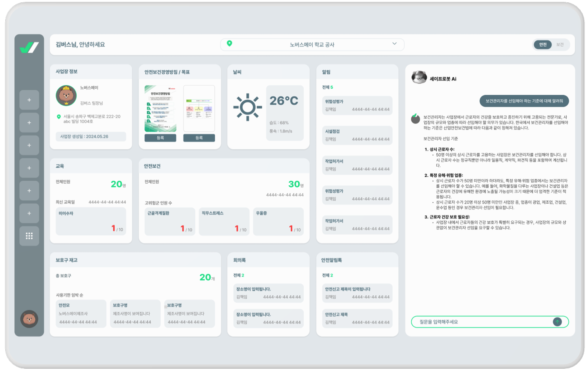
Task: Open the grid apps menu icon
Action: pyautogui.click(x=29, y=236)
